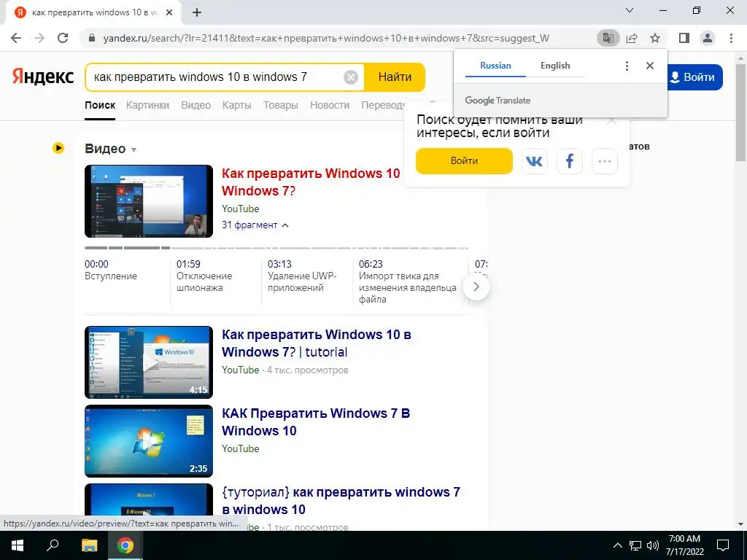The image size is (747, 560).
Task: Click yellow Войти button in popup
Action: (x=464, y=161)
